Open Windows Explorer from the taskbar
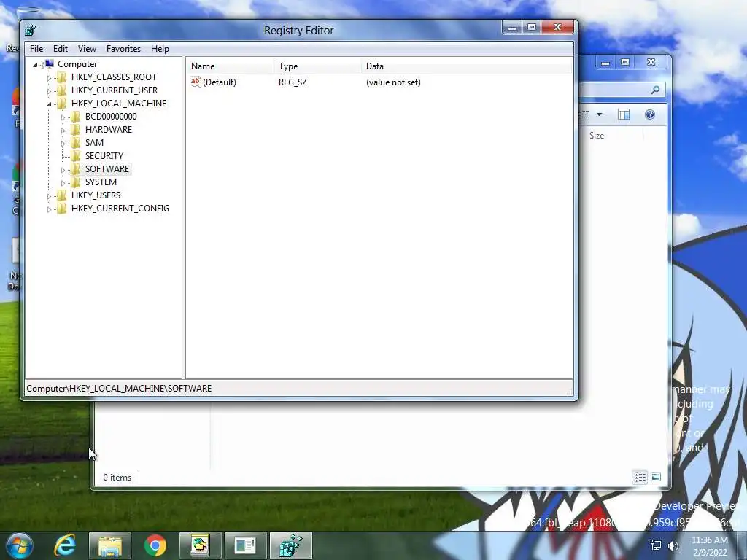The width and height of the screenshot is (747, 560). pos(110,545)
